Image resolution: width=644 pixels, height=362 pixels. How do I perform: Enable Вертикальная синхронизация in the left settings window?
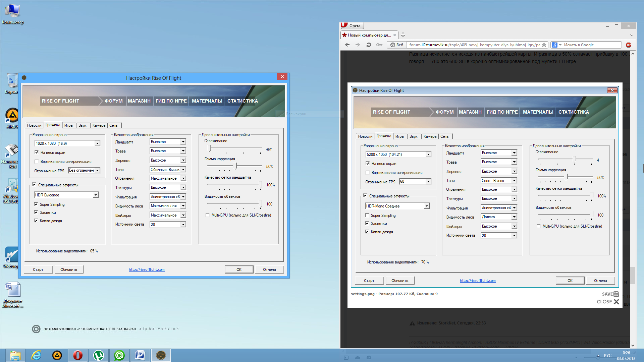tap(37, 162)
